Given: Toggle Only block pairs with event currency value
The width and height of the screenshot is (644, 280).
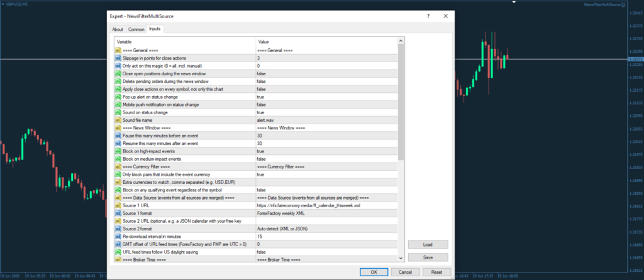Looking at the screenshot, I should [326, 175].
